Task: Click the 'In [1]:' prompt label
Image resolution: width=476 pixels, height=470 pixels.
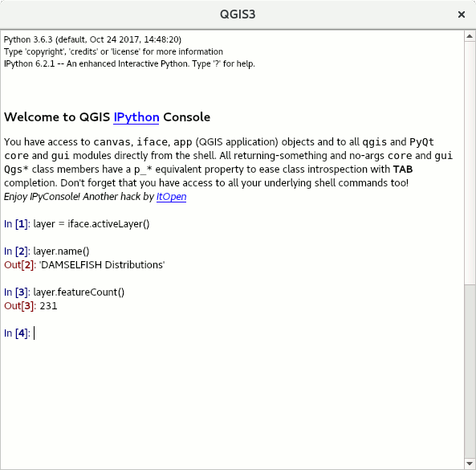Action: [17, 224]
